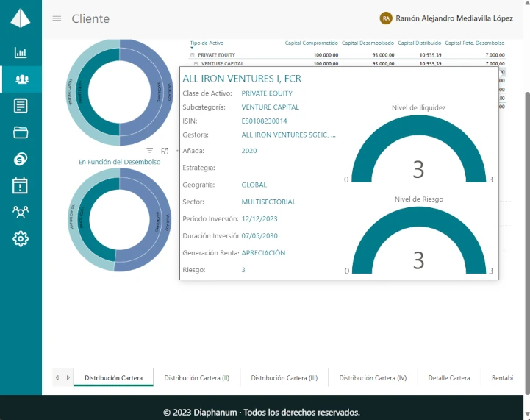Go to the next tab with the right arrow
Image resolution: width=530 pixels, height=420 pixels.
click(68, 377)
